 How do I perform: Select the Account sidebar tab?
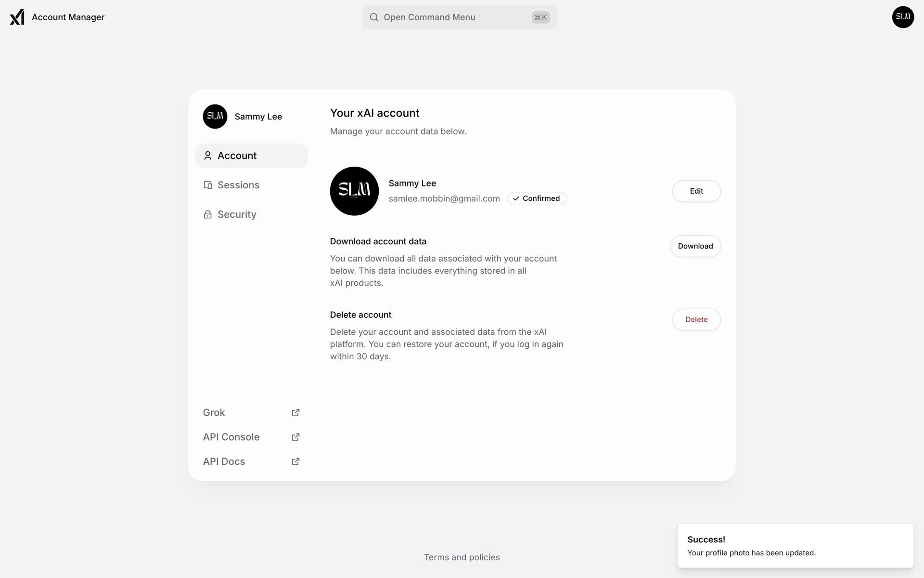coord(251,156)
